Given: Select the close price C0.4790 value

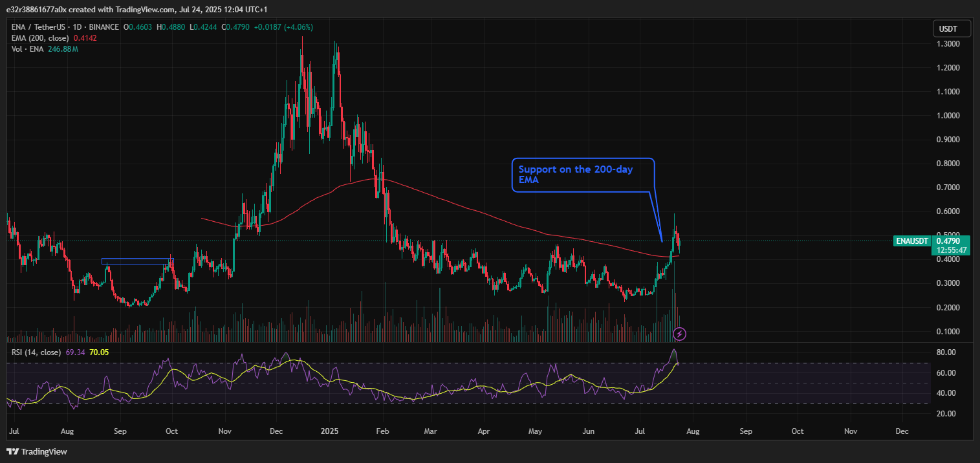Looking at the screenshot, I should coord(237,27).
